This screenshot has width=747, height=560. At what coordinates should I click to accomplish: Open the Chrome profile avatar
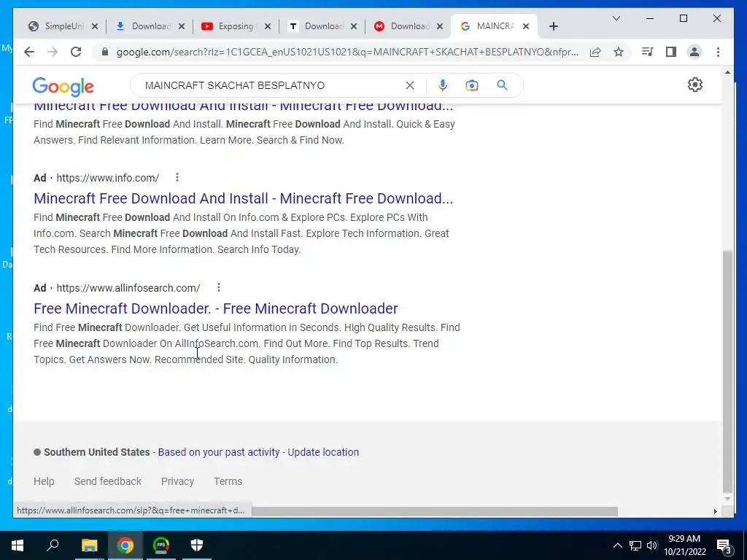click(694, 52)
